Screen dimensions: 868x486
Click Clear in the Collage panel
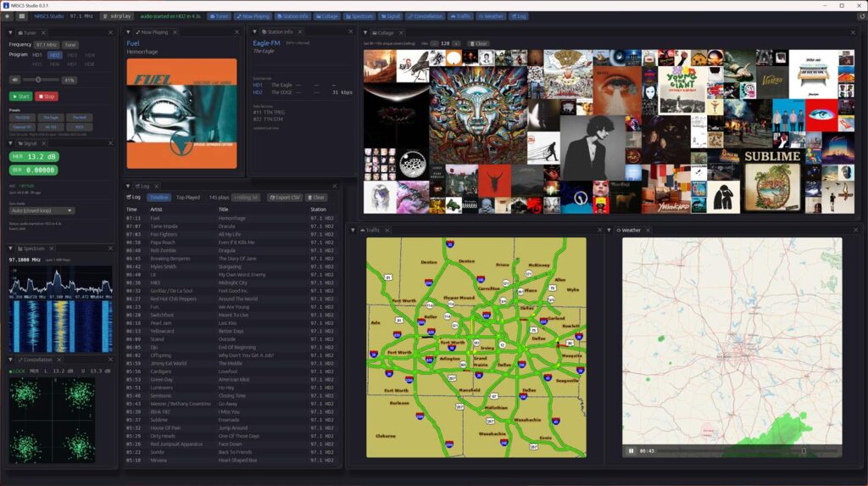pos(479,44)
